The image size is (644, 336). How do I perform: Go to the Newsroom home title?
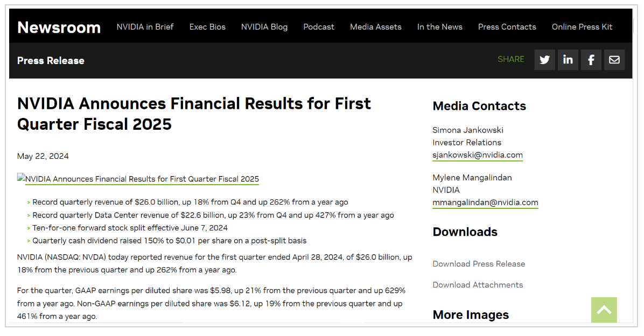coord(59,27)
